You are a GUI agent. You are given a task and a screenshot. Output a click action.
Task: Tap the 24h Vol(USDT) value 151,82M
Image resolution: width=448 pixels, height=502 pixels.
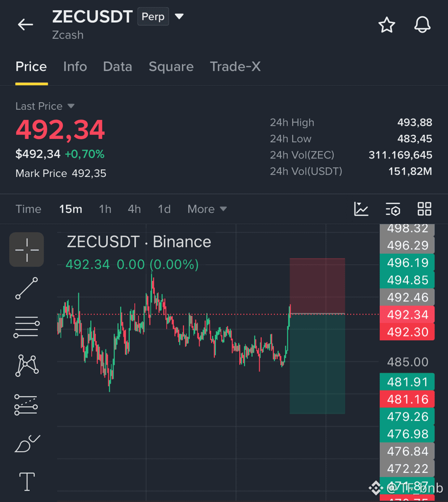(x=410, y=171)
